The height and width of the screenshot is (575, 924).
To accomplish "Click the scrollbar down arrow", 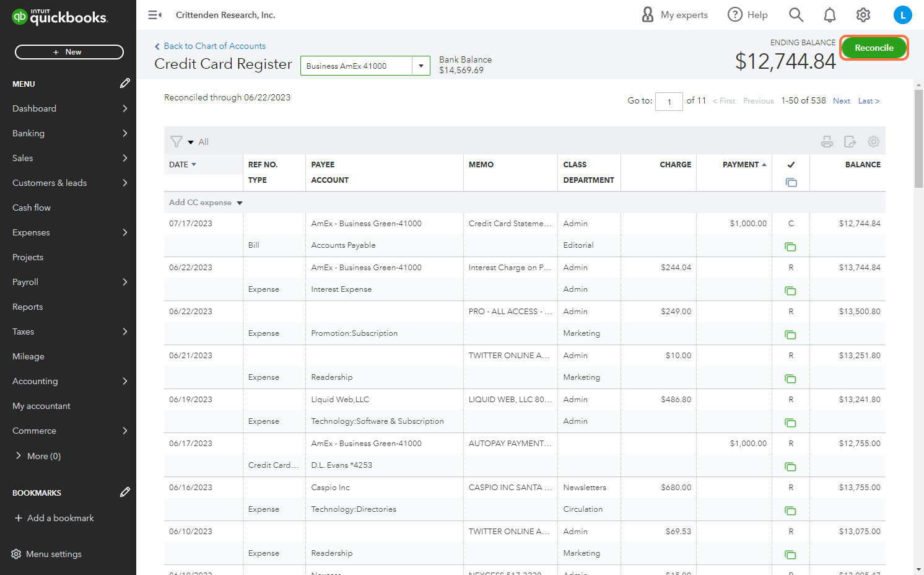I will tap(919, 569).
